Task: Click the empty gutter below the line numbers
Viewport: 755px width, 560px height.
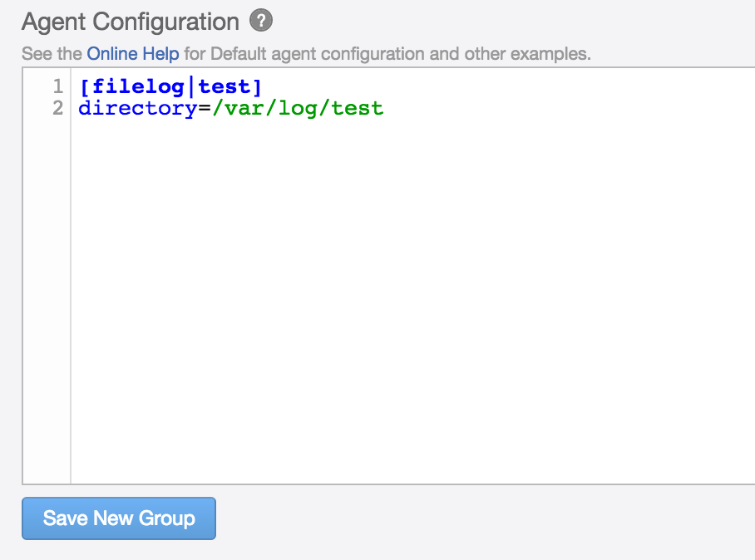Action: [47, 299]
